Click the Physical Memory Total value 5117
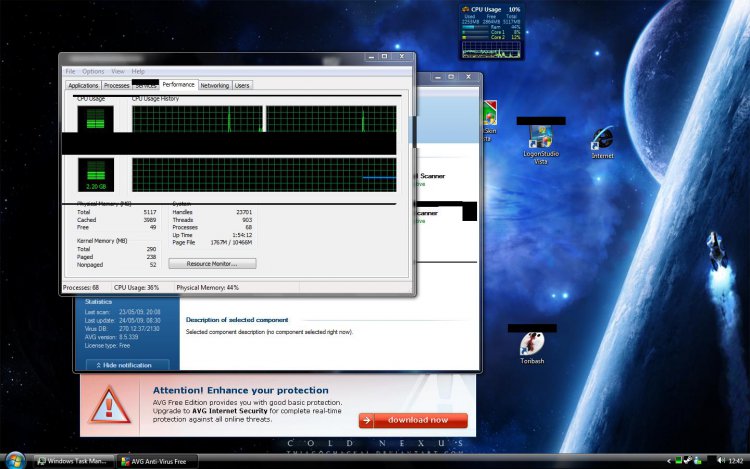The image size is (750, 469). (150, 212)
